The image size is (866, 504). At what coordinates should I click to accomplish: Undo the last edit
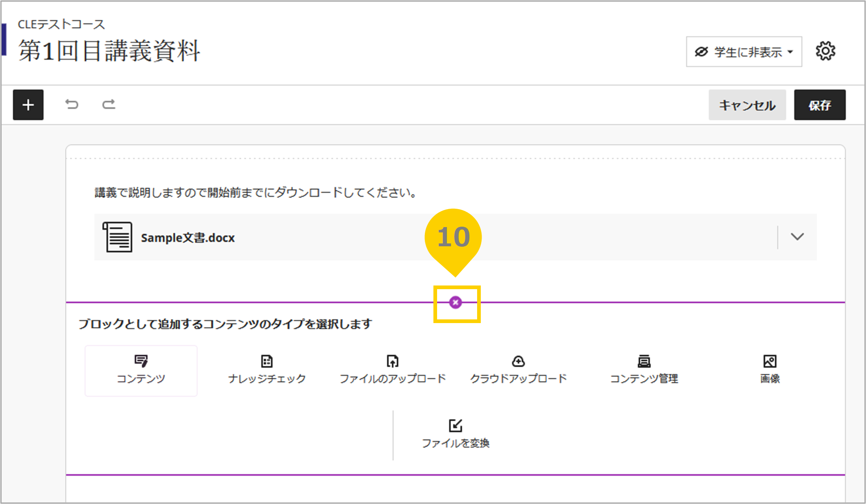[x=72, y=105]
